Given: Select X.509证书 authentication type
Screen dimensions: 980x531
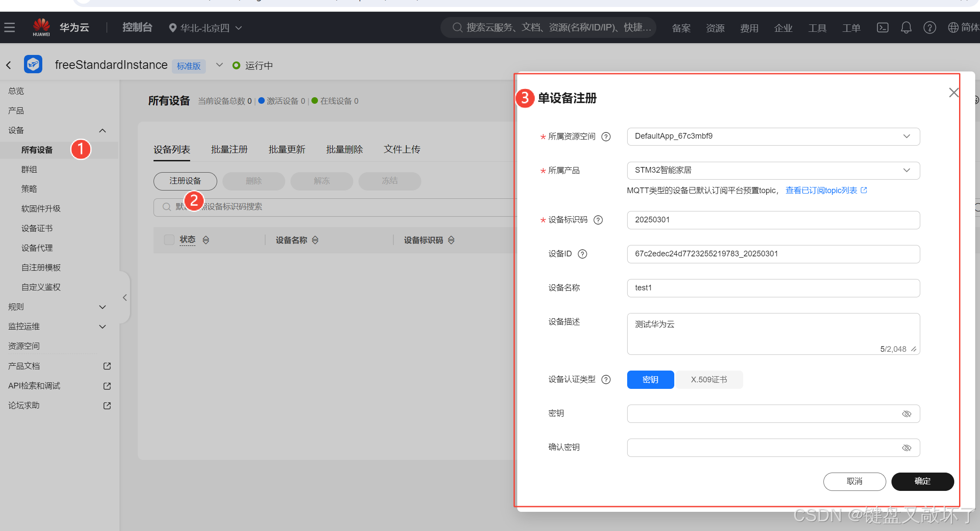Looking at the screenshot, I should pos(709,379).
